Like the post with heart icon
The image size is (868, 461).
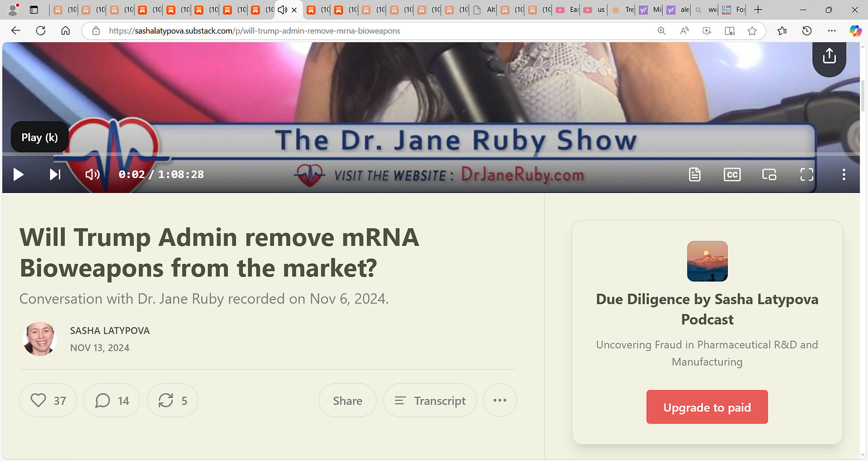[48, 400]
